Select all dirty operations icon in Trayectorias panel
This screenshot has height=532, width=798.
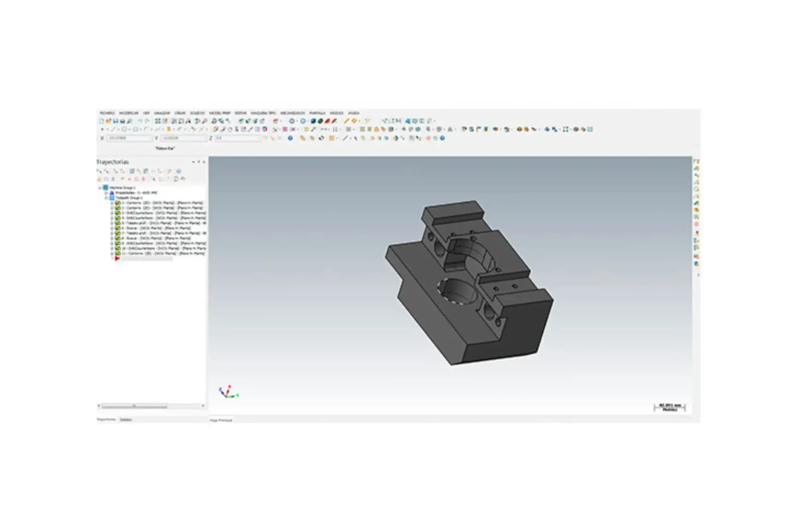click(106, 171)
